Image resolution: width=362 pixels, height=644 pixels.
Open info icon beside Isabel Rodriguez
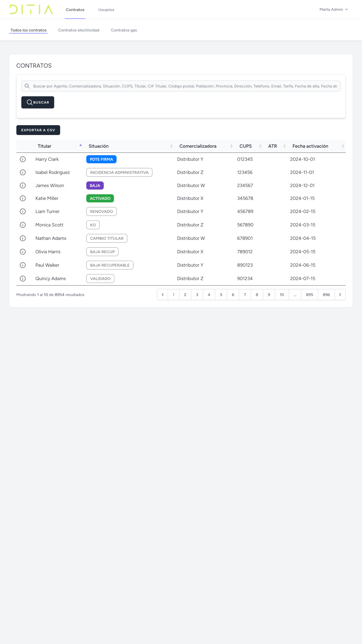[x=23, y=172]
